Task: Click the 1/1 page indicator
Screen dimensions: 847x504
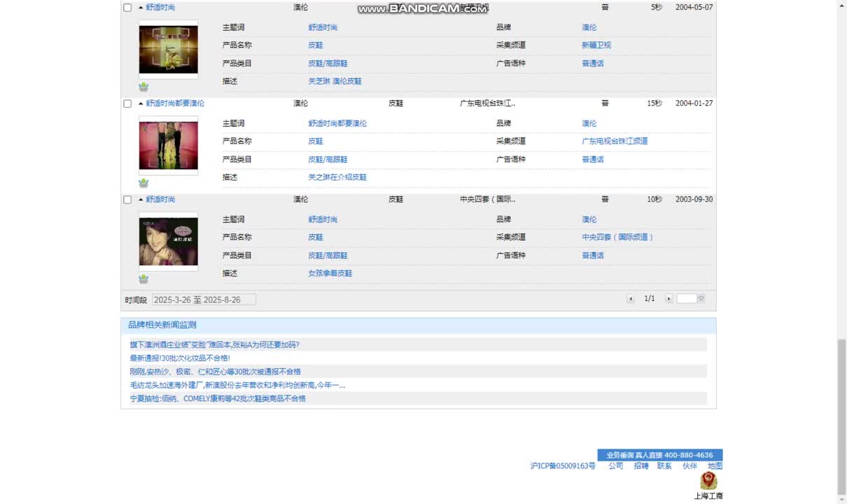Action: point(650,299)
